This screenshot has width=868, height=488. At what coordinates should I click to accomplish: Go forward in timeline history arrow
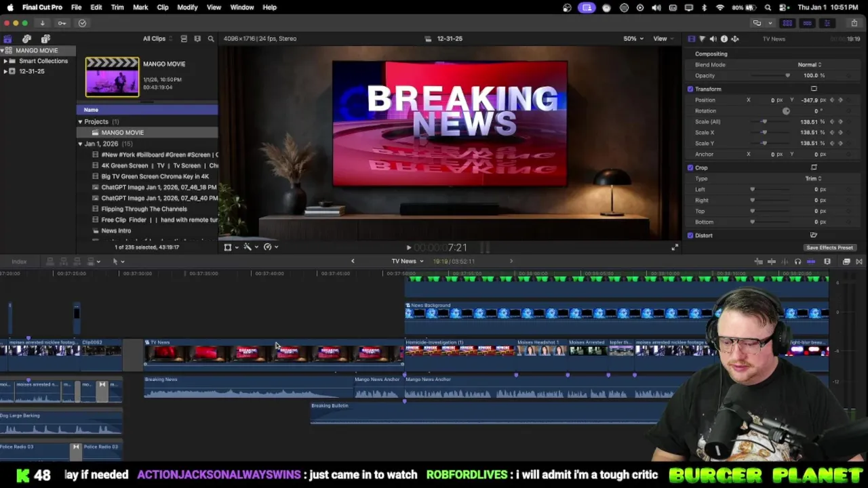coord(511,261)
